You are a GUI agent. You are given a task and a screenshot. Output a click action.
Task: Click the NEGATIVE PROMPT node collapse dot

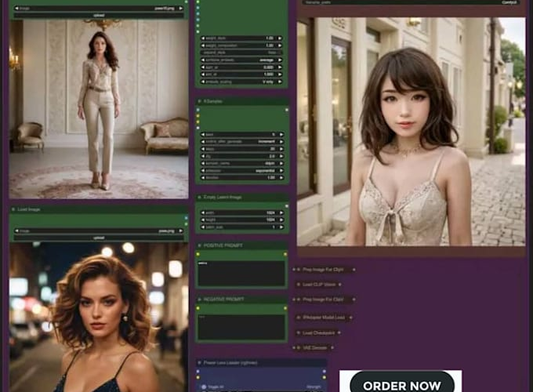pos(199,299)
